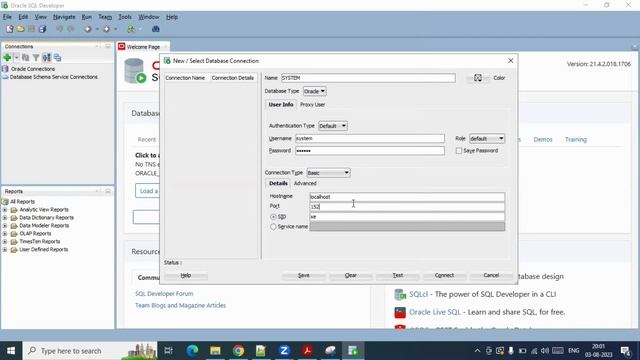Expand Data Dictionary Reports node

[x=5, y=218]
